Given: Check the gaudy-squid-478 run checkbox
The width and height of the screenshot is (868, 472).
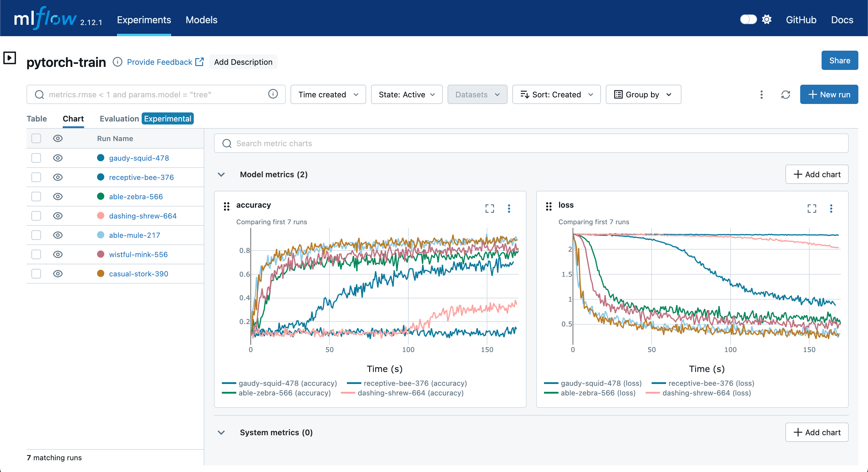Looking at the screenshot, I should point(36,158).
